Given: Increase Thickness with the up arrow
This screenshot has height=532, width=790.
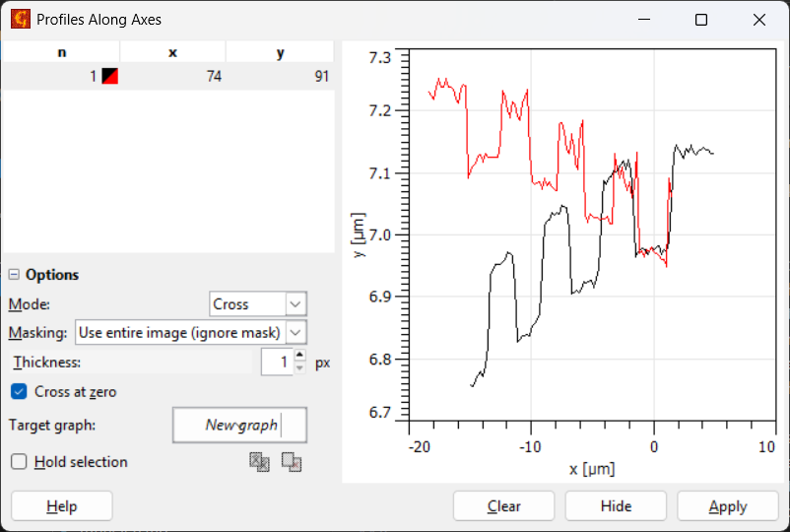Looking at the screenshot, I should click(x=300, y=356).
